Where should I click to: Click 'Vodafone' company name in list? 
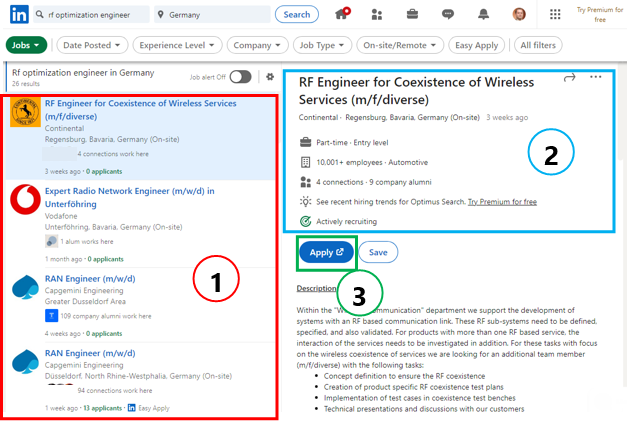61,216
